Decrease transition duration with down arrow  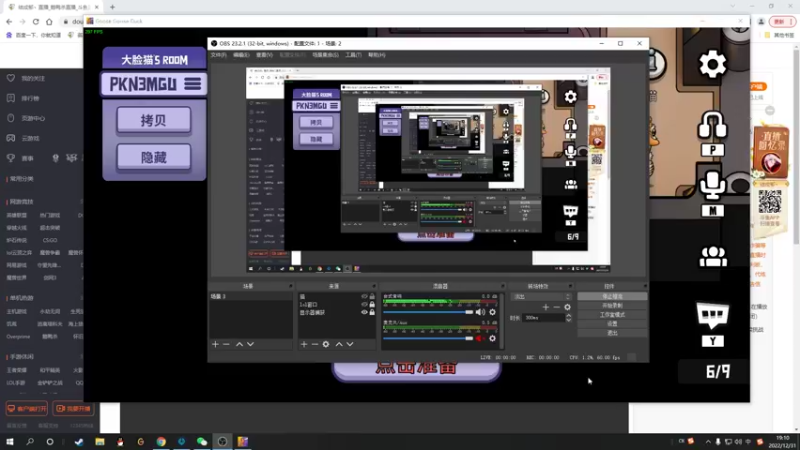(x=568, y=320)
